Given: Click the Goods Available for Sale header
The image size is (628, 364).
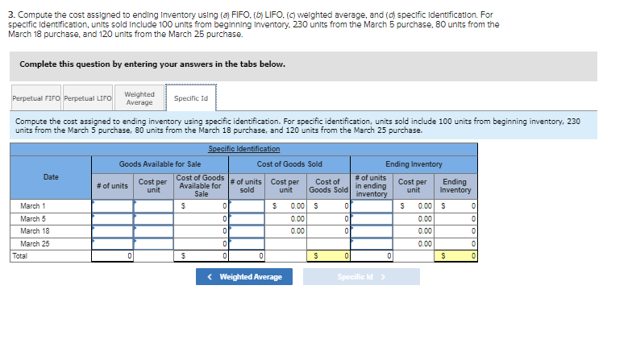Looking at the screenshot, I should tap(160, 164).
